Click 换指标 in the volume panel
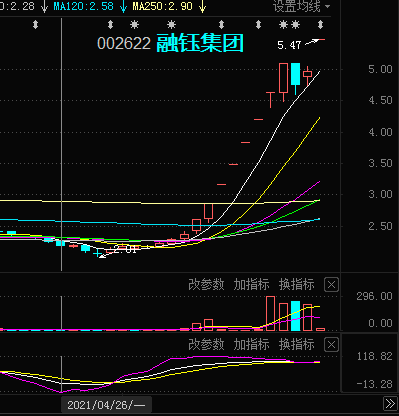 (x=297, y=285)
